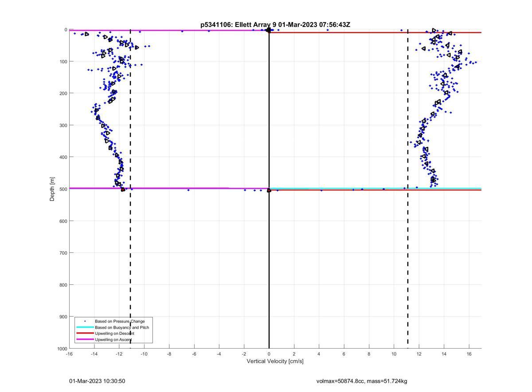Click the depth tick label 600
532x392 pixels.
click(63, 221)
